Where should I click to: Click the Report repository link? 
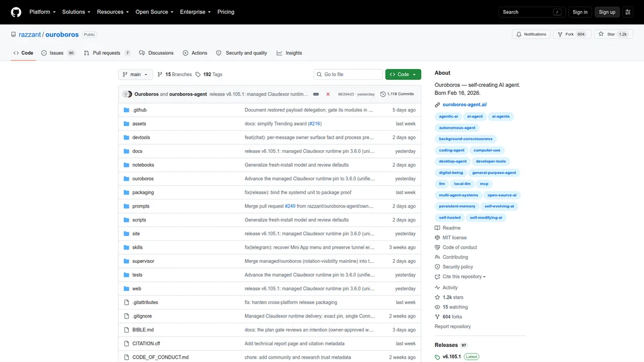(452, 327)
